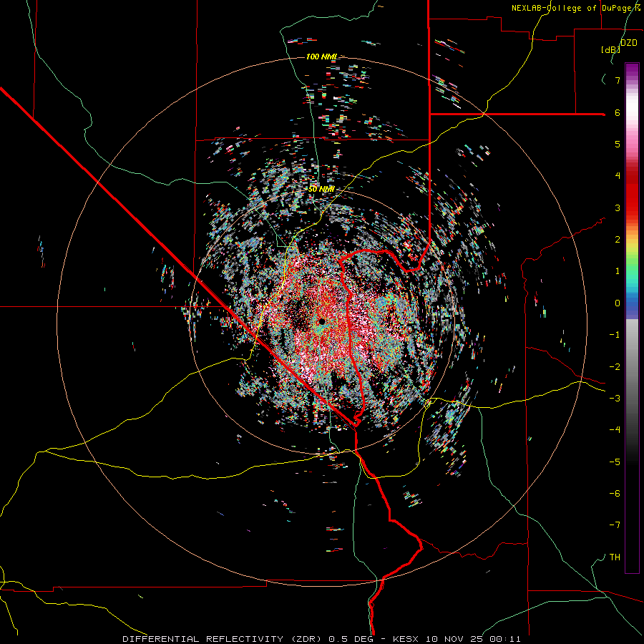Click the 4 value on the color scale
Viewport: 644px width, 644px height.
(618, 176)
